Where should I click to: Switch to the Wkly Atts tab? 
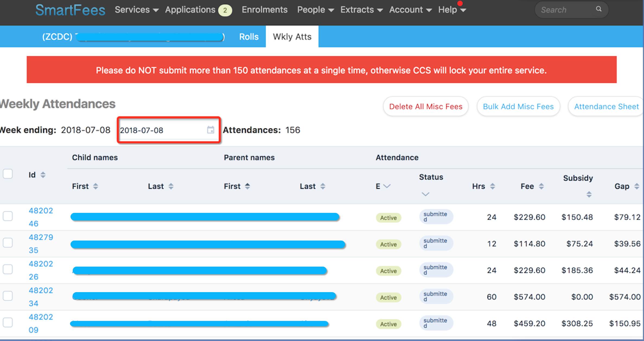(292, 37)
